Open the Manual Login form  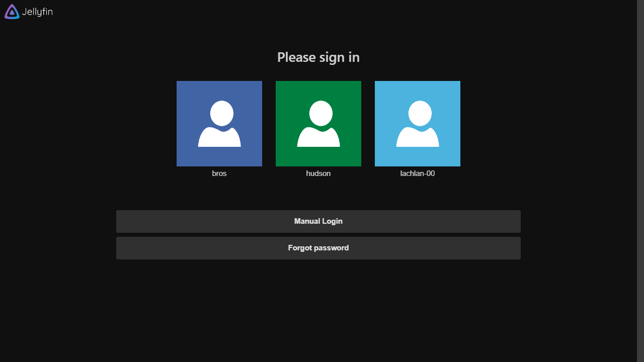(x=318, y=221)
